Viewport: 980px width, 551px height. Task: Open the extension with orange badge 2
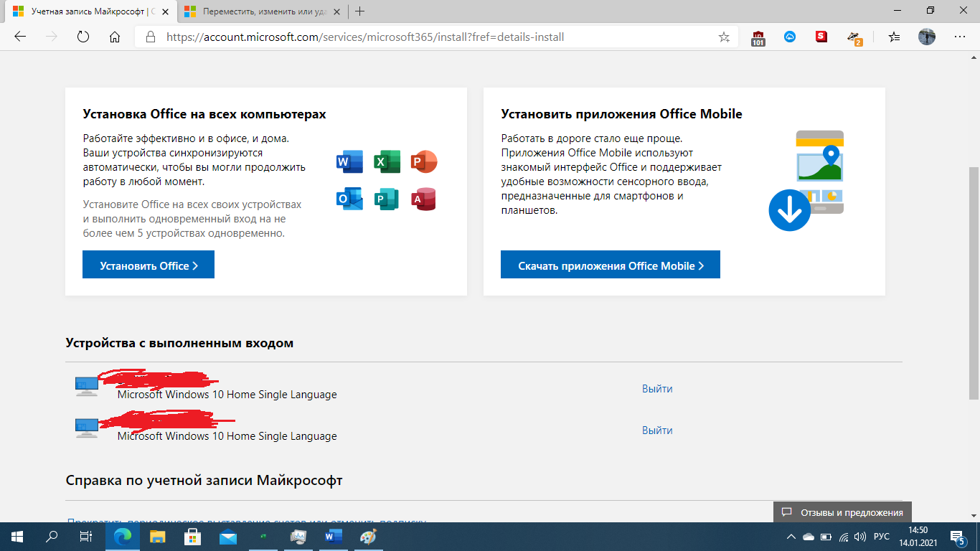[x=854, y=37]
